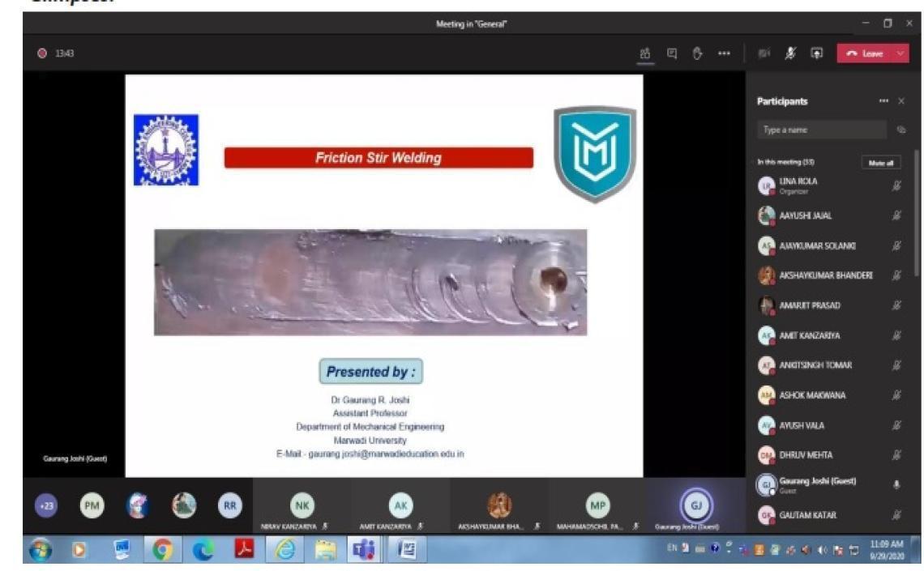
Task: Click the Type a name search field
Action: [821, 130]
